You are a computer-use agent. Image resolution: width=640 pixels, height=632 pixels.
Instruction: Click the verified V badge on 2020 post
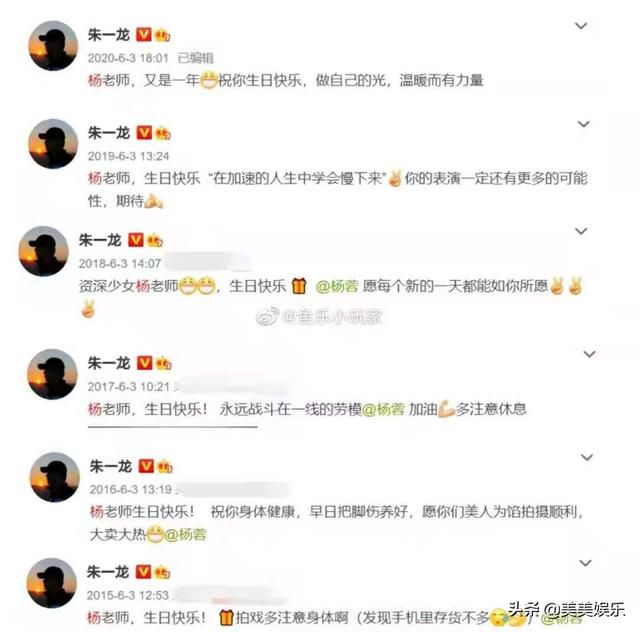(143, 34)
